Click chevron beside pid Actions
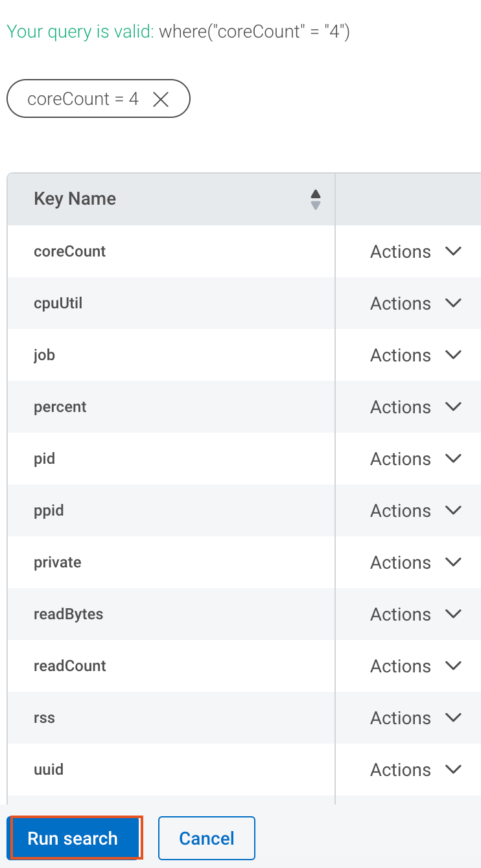Viewport: 481px width, 868px height. point(454,459)
